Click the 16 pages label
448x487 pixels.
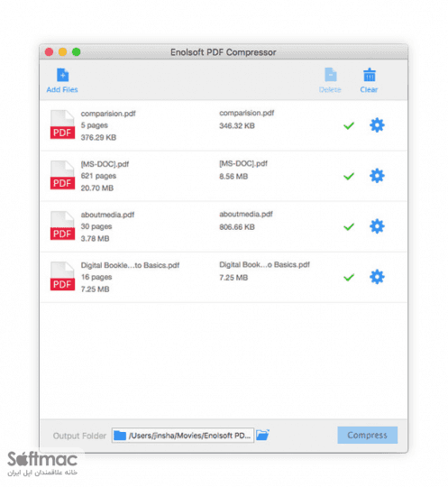(x=96, y=278)
